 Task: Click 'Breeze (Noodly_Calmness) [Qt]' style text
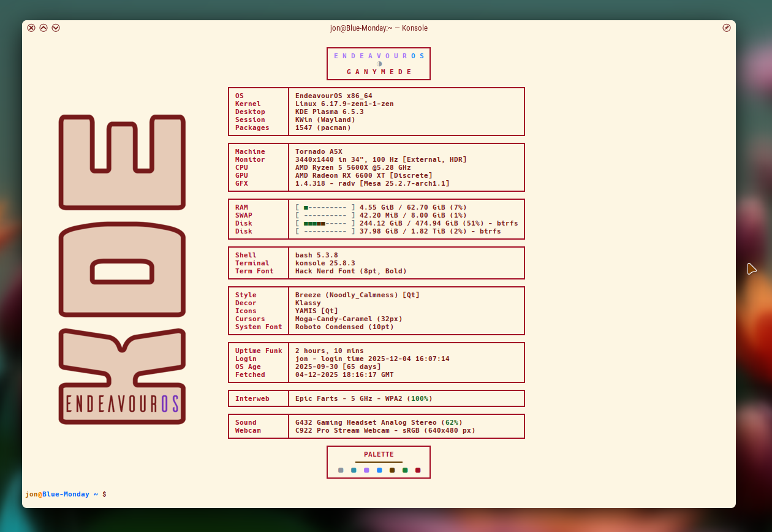point(357,295)
